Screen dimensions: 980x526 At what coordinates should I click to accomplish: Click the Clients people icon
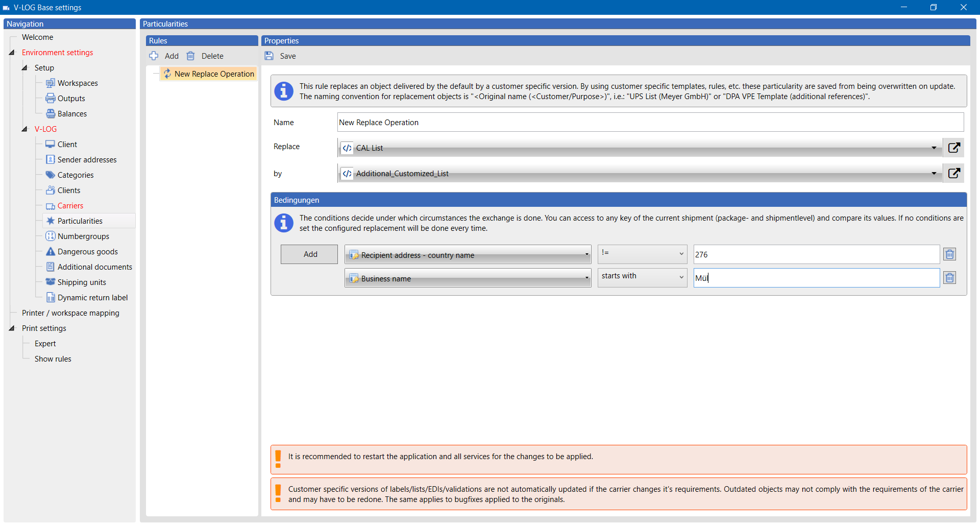coord(51,190)
